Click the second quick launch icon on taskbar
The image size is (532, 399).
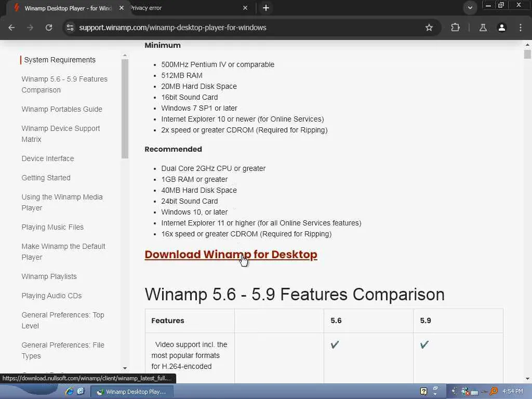(81, 392)
